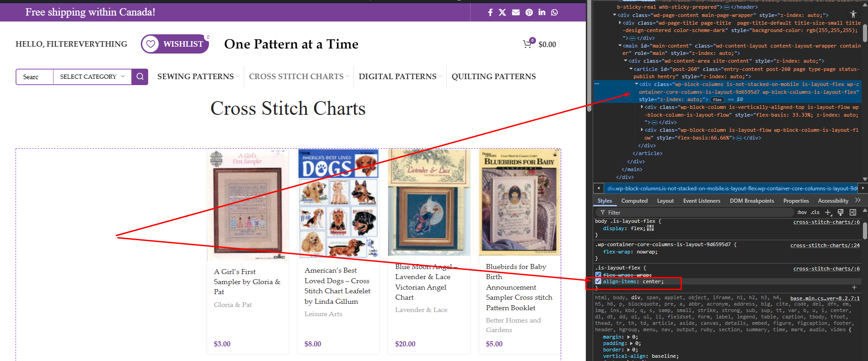Screen dimensions: 868x361
Task: Click the One Pattern at a Time site title
Action: coord(291,44)
